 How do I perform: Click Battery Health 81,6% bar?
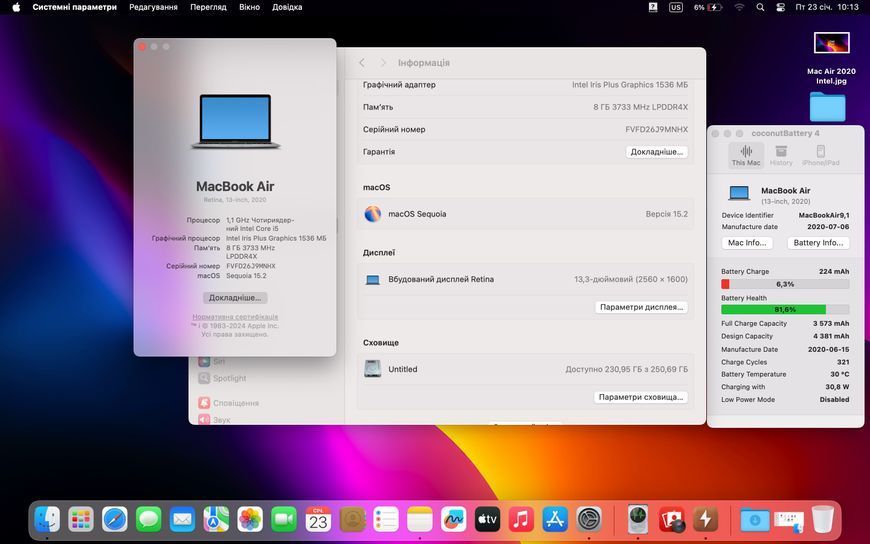click(785, 309)
